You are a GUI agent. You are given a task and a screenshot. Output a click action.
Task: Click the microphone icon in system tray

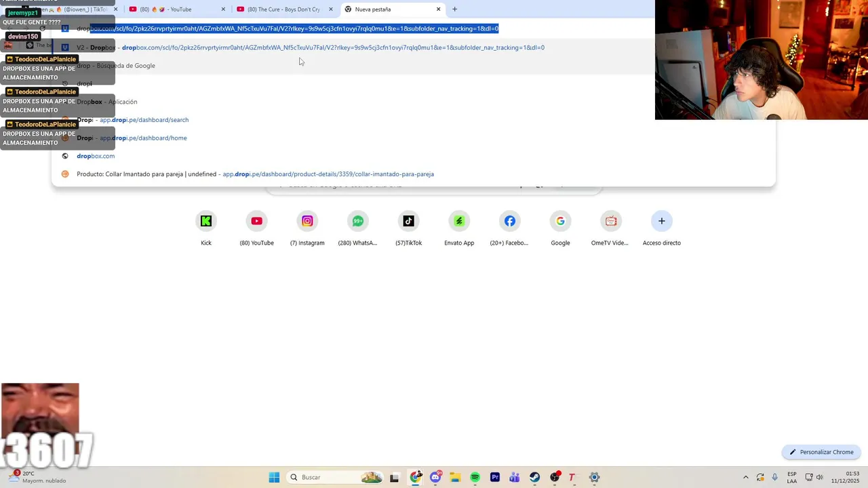[774, 477]
